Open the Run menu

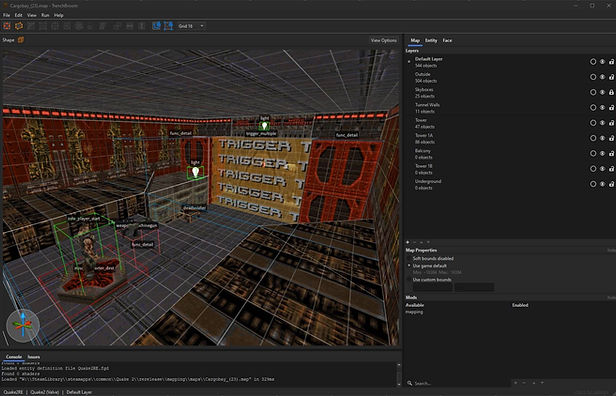(45, 15)
